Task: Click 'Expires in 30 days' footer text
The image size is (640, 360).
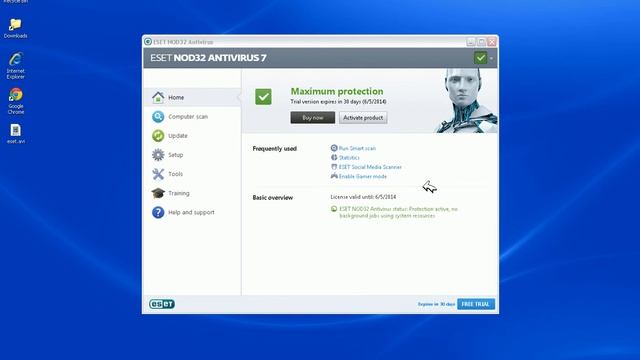Action: (436, 304)
